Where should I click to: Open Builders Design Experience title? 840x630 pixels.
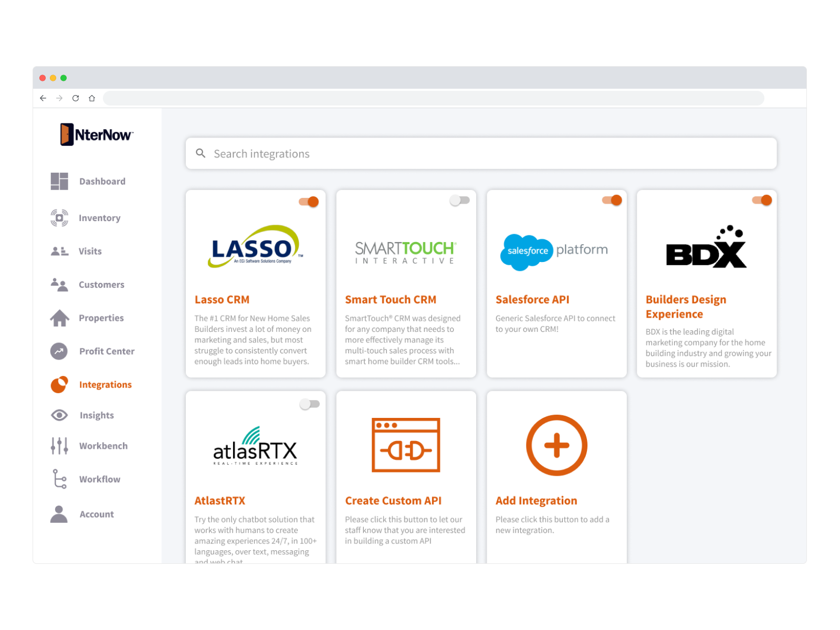coord(686,307)
